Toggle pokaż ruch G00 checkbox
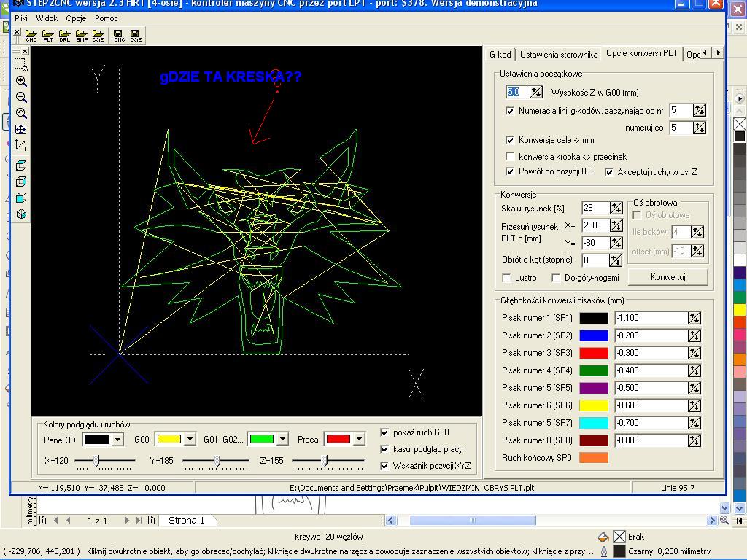The height and width of the screenshot is (560, 747). pos(384,432)
